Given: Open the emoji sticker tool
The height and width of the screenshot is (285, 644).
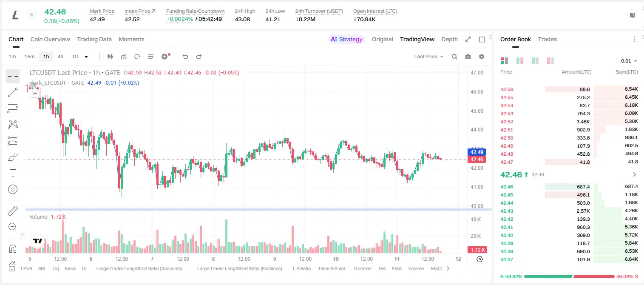Looking at the screenshot, I should point(13,189).
